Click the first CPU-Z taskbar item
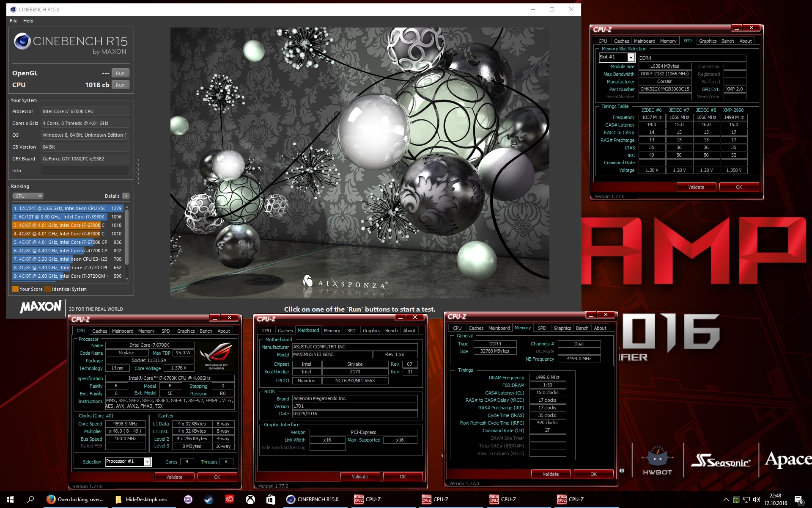812x508 pixels. [x=383, y=500]
